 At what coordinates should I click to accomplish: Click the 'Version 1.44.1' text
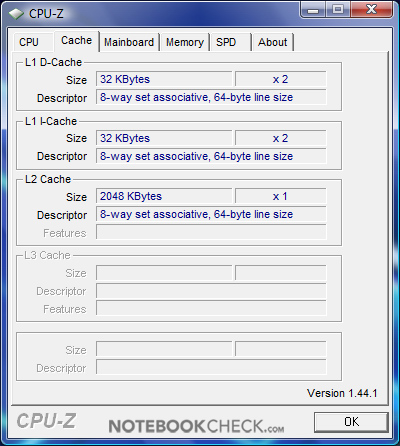click(x=342, y=393)
